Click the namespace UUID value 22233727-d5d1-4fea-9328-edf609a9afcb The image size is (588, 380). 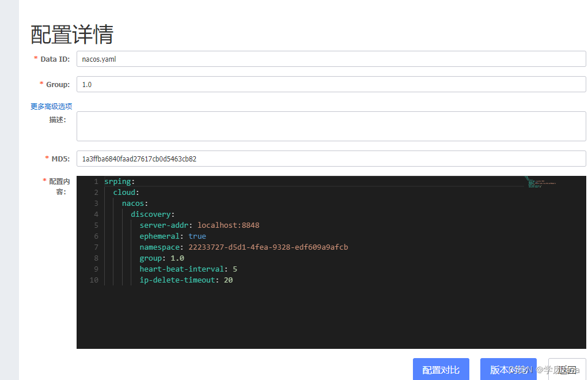(x=268, y=247)
